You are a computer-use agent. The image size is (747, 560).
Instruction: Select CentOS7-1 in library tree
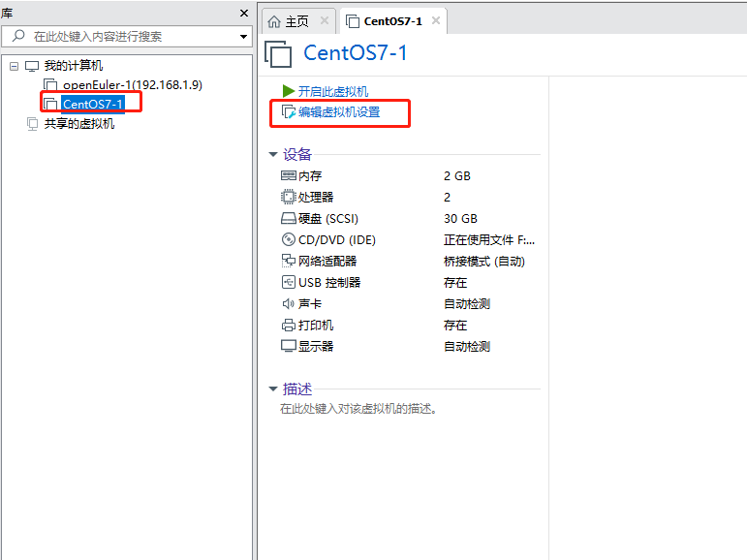tap(93, 104)
